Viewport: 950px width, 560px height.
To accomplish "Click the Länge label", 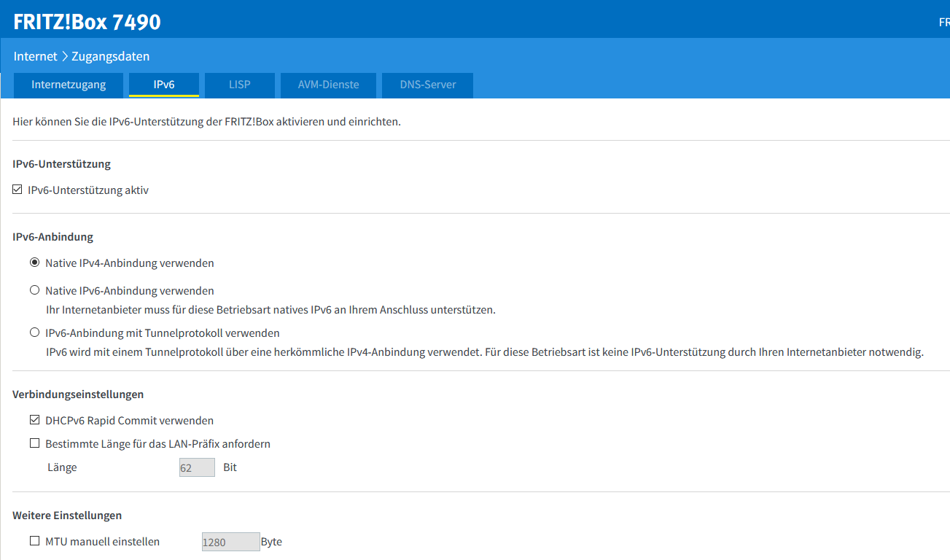I will pyautogui.click(x=62, y=467).
